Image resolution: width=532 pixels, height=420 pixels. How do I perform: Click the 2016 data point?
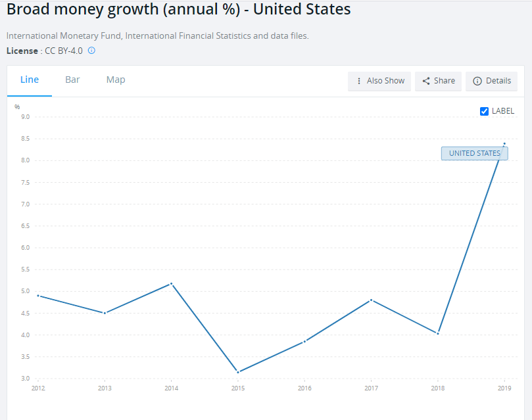tap(304, 341)
